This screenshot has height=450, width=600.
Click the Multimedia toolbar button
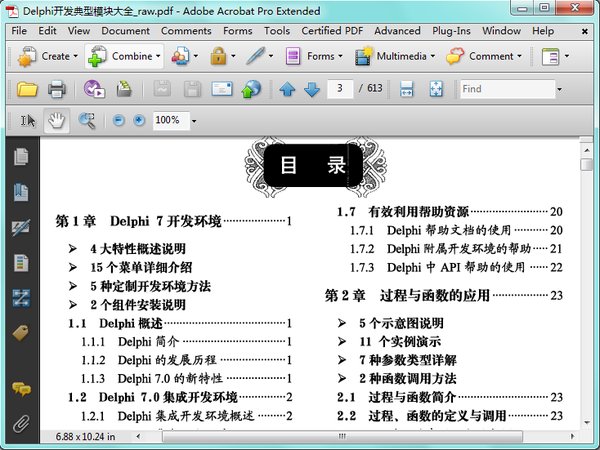pos(395,56)
